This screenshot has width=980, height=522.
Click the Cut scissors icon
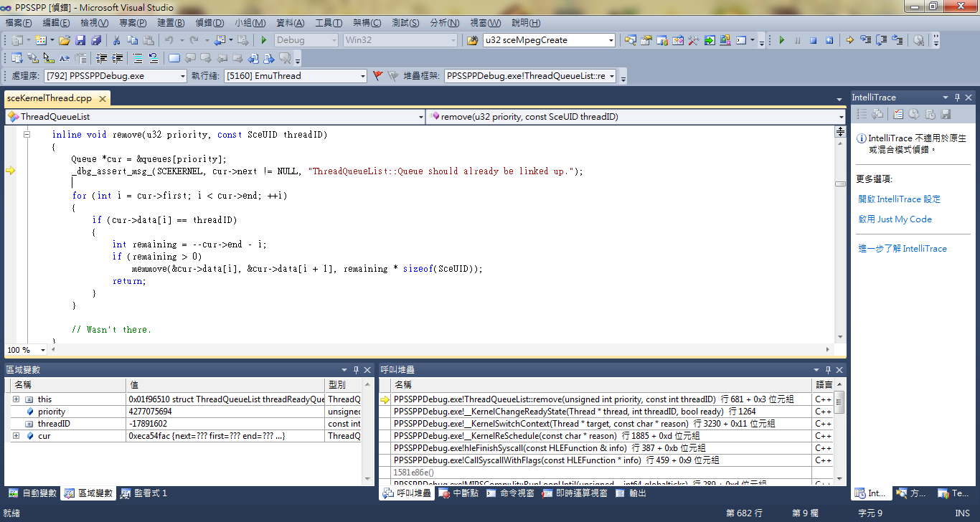click(116, 40)
